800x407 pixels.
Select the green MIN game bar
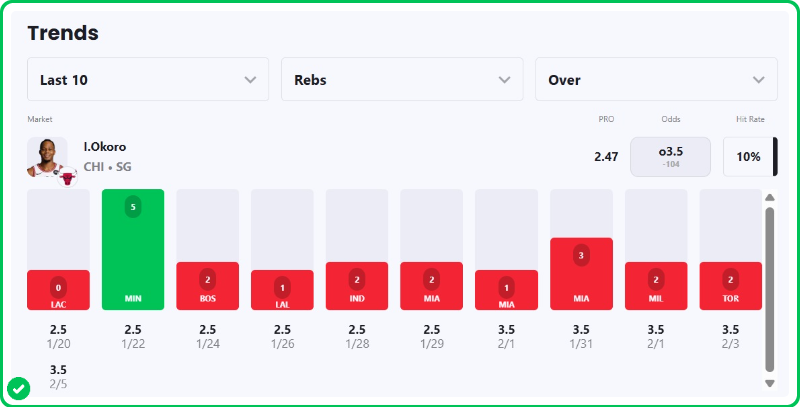pos(133,250)
